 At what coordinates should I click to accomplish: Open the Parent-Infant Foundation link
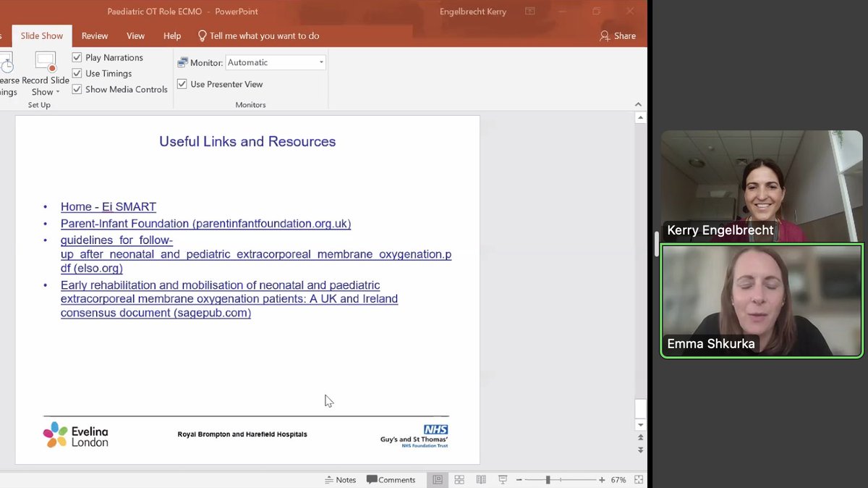205,224
